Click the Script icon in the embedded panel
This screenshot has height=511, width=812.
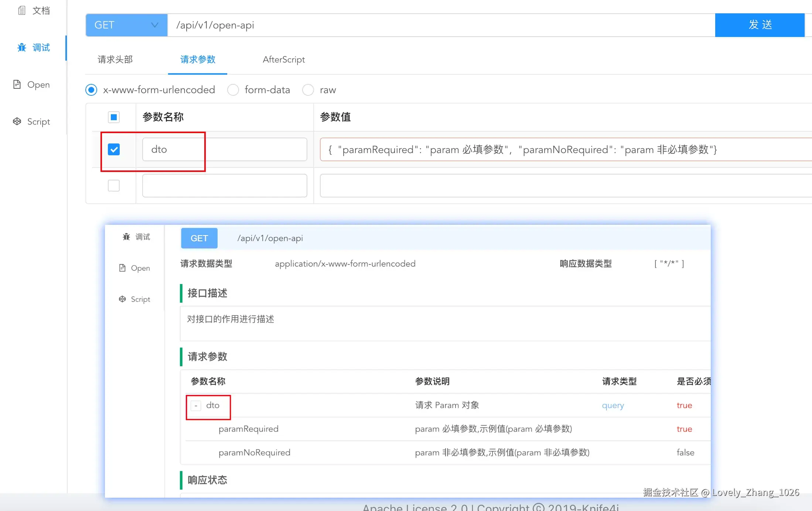click(122, 299)
